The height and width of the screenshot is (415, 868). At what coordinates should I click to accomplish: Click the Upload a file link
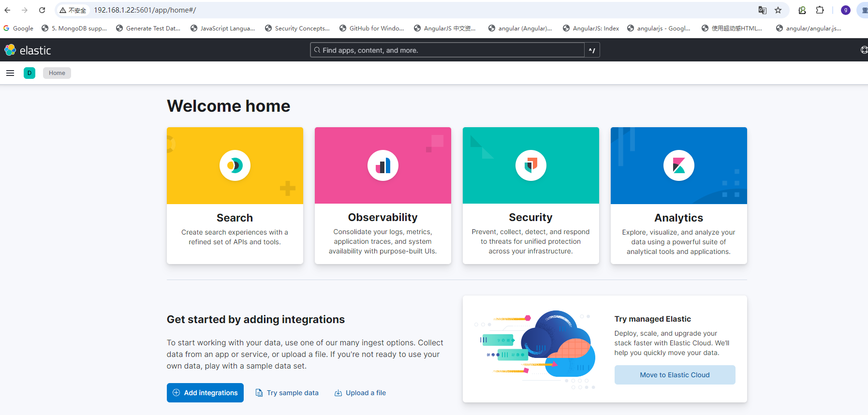click(x=360, y=393)
